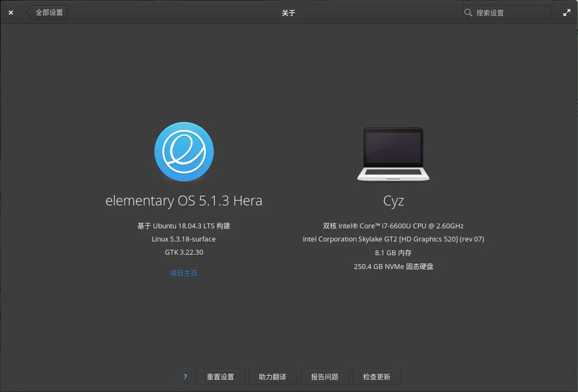Click the Linux 5.3.18-surface kernel text
This screenshot has height=392, width=578.
[184, 239]
